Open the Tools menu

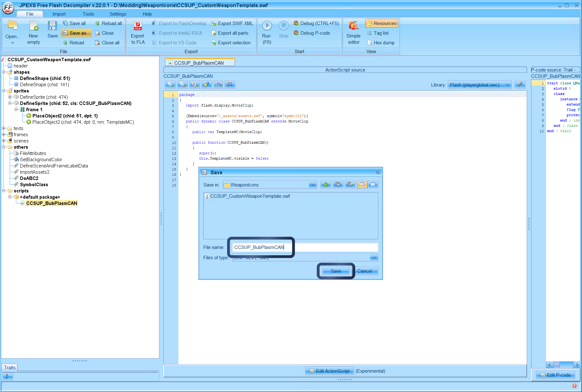(x=88, y=14)
